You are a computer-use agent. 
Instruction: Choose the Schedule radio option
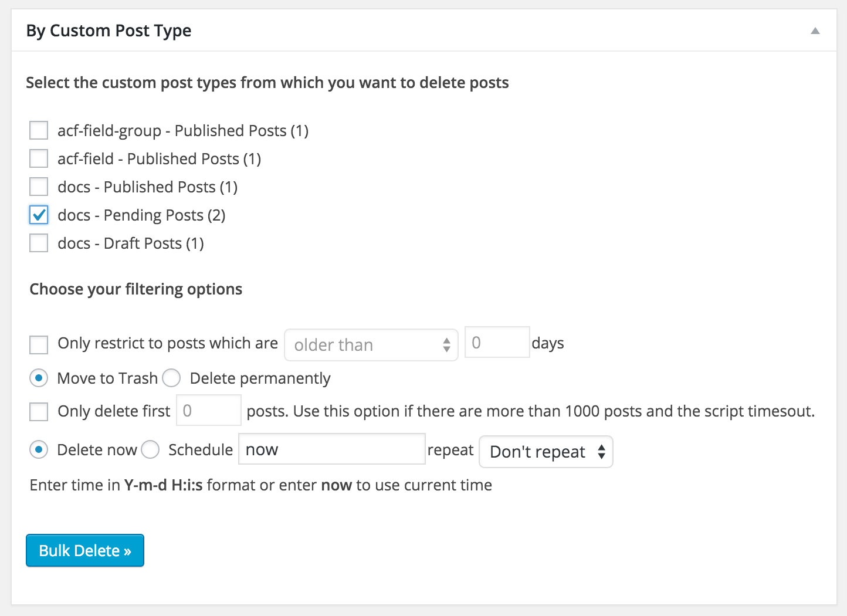[150, 450]
